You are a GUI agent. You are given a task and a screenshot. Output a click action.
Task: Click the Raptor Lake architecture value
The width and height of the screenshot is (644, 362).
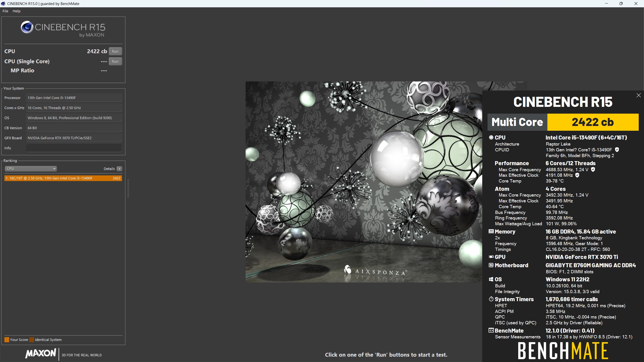[558, 144]
